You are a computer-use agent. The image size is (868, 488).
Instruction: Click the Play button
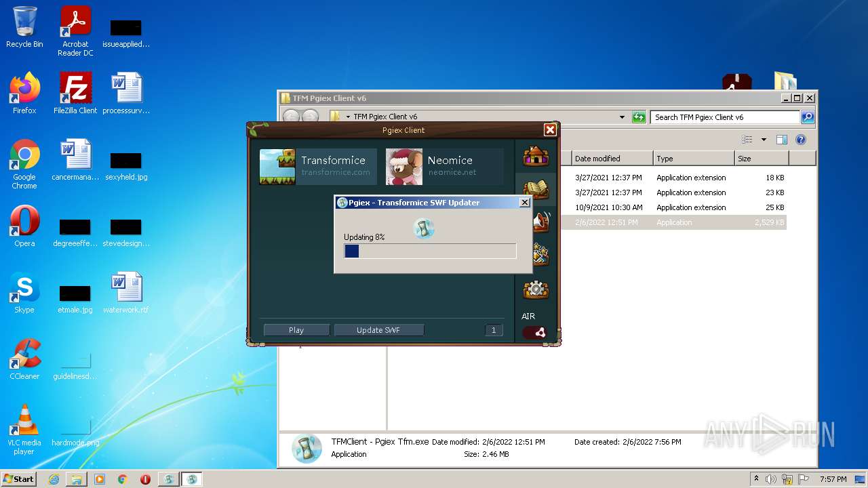(296, 330)
